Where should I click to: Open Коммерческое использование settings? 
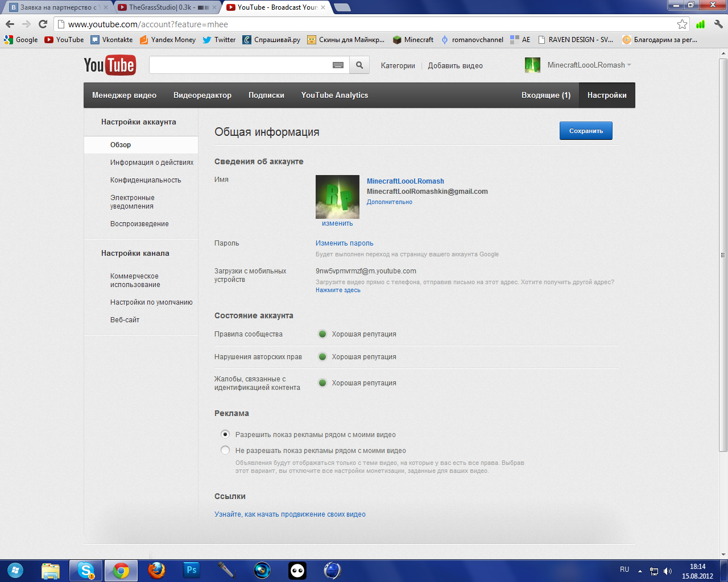pyautogui.click(x=135, y=280)
